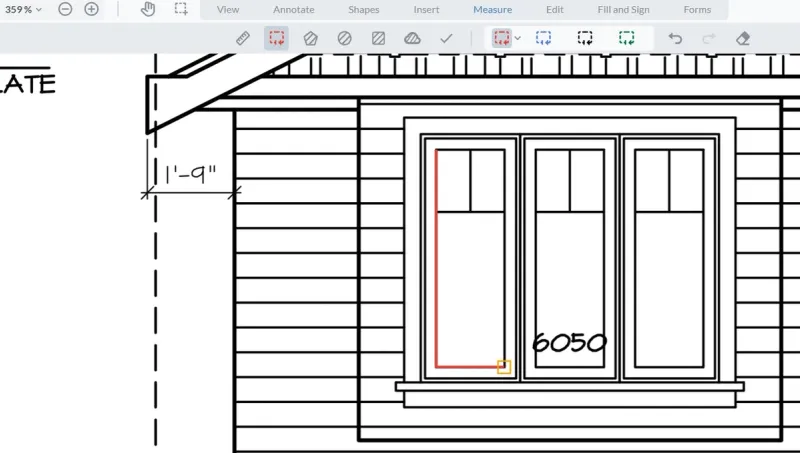Select the marquee selection tool

181,9
